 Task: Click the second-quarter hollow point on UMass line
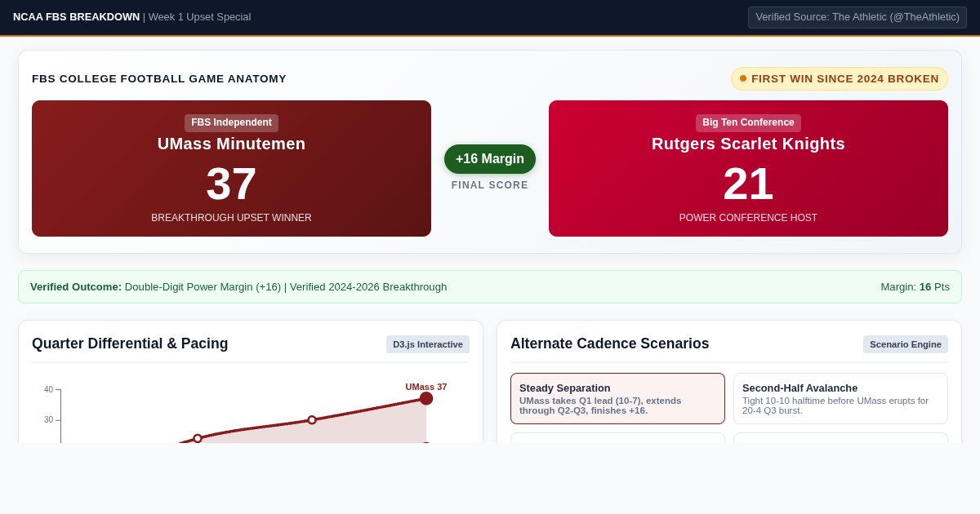tap(198, 438)
